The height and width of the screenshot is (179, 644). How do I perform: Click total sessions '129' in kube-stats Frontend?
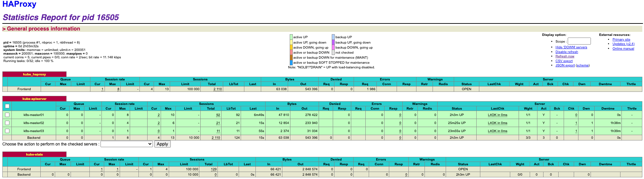point(214,169)
